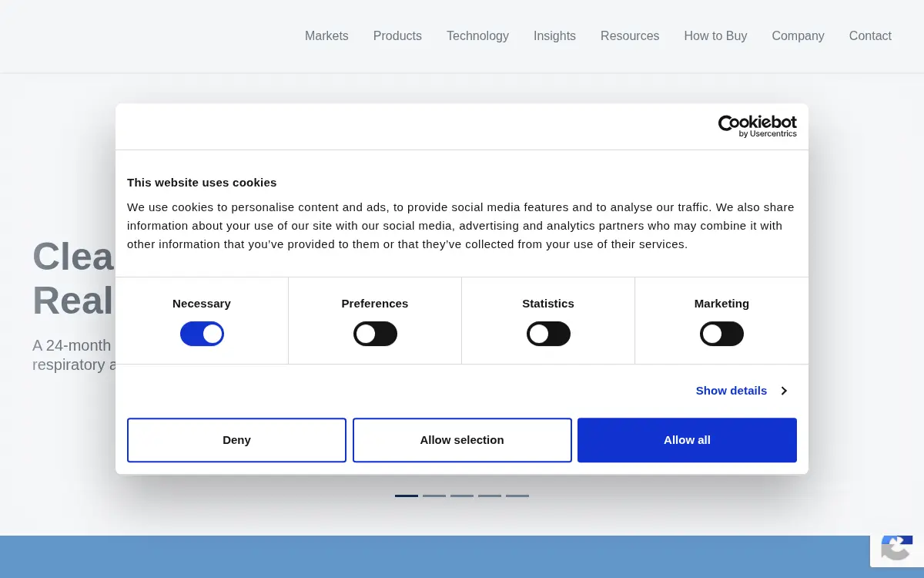The height and width of the screenshot is (578, 924).
Task: Open the Company menu
Action: pyautogui.click(x=798, y=35)
